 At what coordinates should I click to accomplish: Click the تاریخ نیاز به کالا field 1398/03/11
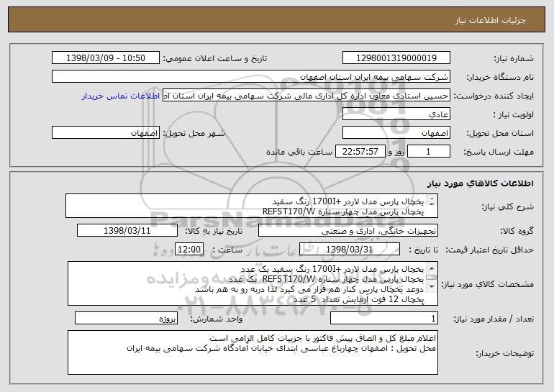pos(127,231)
